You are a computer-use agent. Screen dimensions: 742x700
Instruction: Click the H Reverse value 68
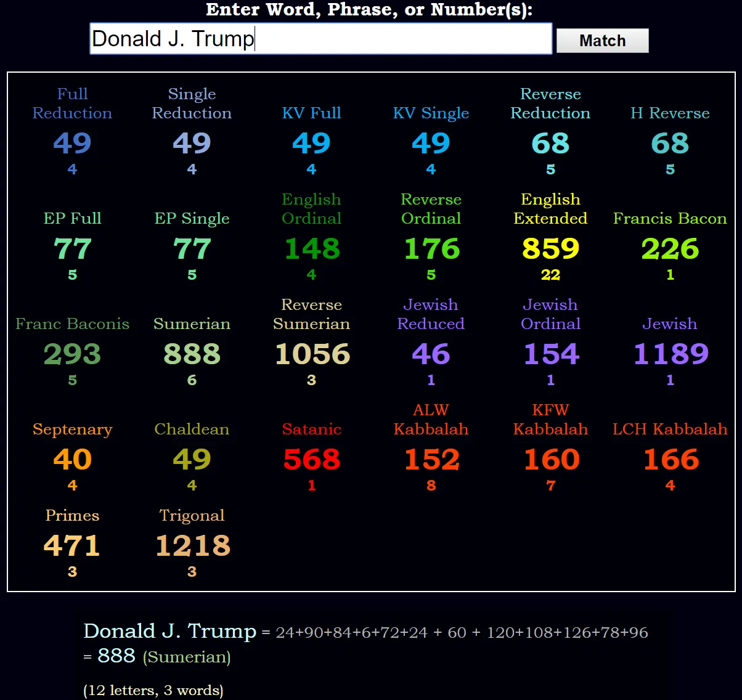(670, 143)
